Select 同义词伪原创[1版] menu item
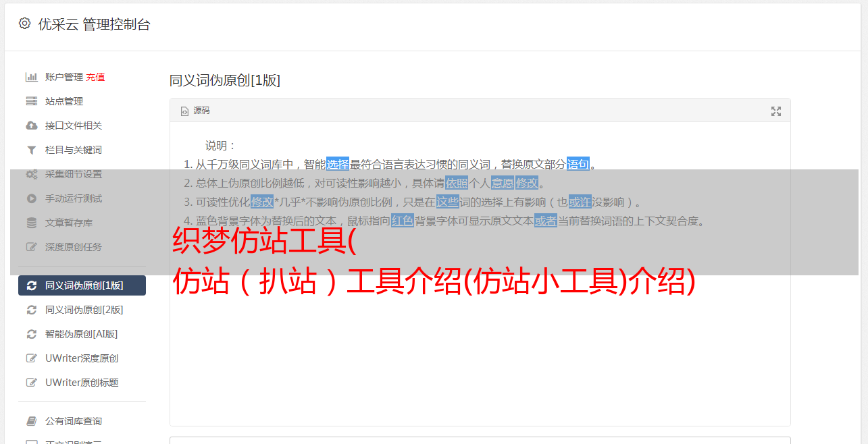 [82, 285]
